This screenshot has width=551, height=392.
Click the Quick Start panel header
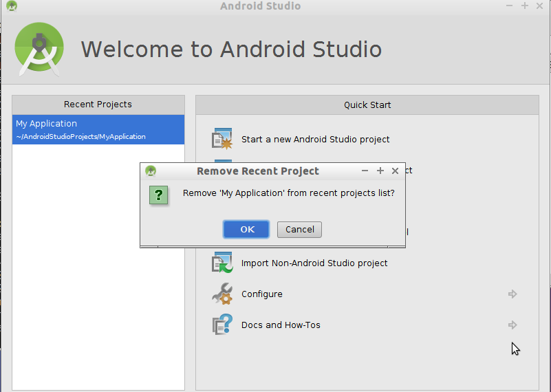tap(367, 105)
